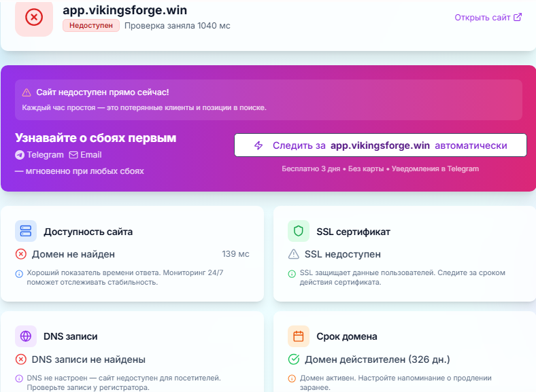
Task: Click the blue info icon under 'Домен не найден'
Action: pyautogui.click(x=19, y=274)
